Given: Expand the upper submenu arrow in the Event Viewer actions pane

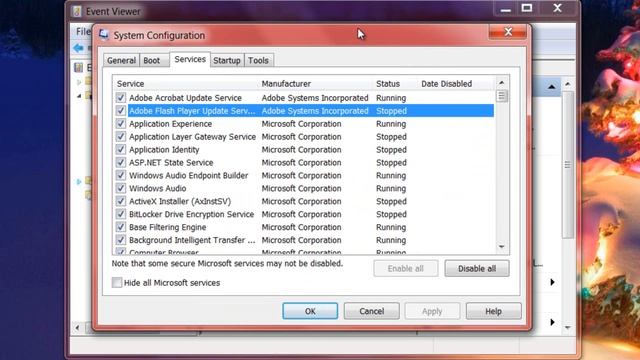Looking at the screenshot, I should 552,282.
